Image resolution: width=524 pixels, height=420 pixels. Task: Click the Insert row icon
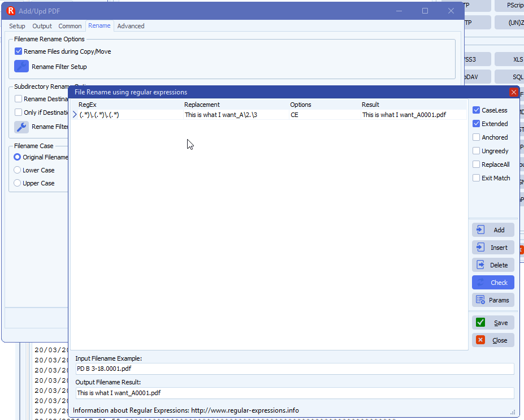[x=480, y=247]
